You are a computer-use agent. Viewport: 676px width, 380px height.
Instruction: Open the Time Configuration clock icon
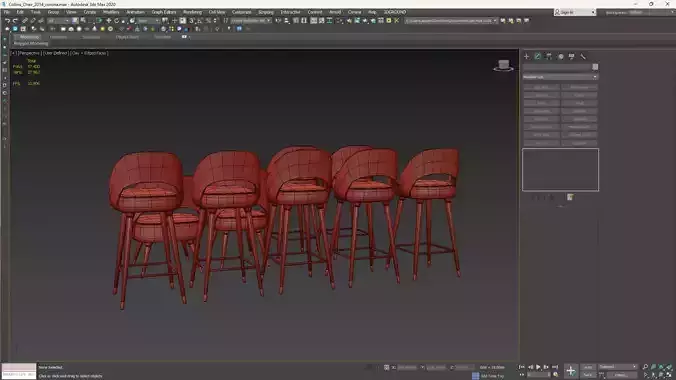coord(556,374)
